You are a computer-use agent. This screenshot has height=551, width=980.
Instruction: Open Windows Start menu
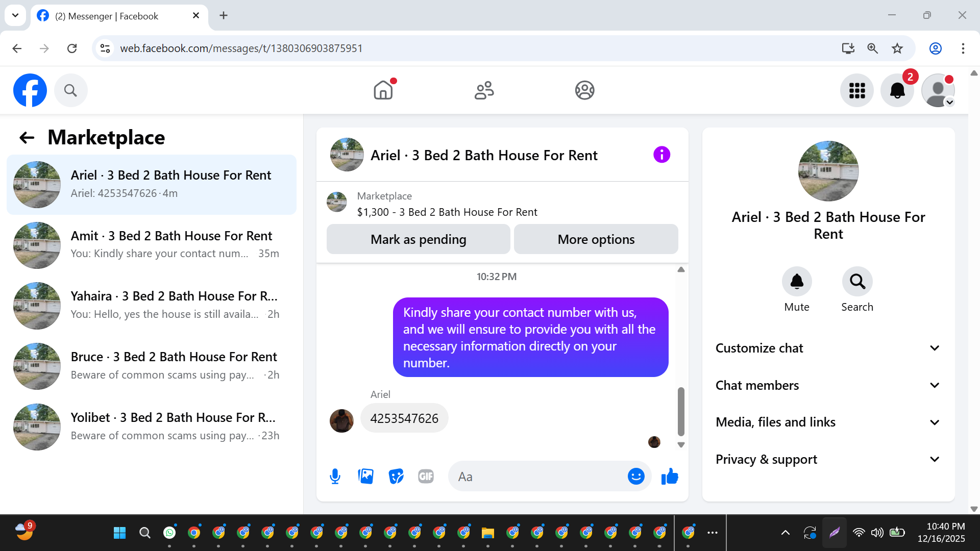pos(120,533)
